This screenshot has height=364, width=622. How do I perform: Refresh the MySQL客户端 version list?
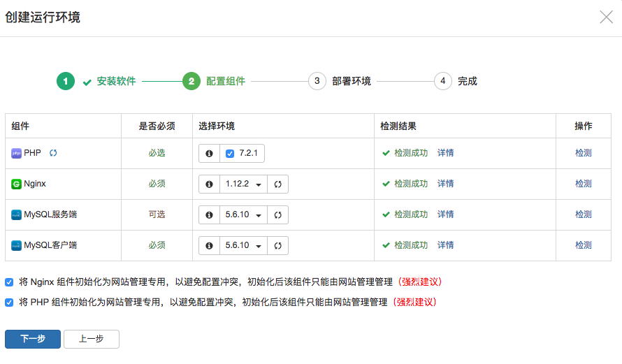277,245
